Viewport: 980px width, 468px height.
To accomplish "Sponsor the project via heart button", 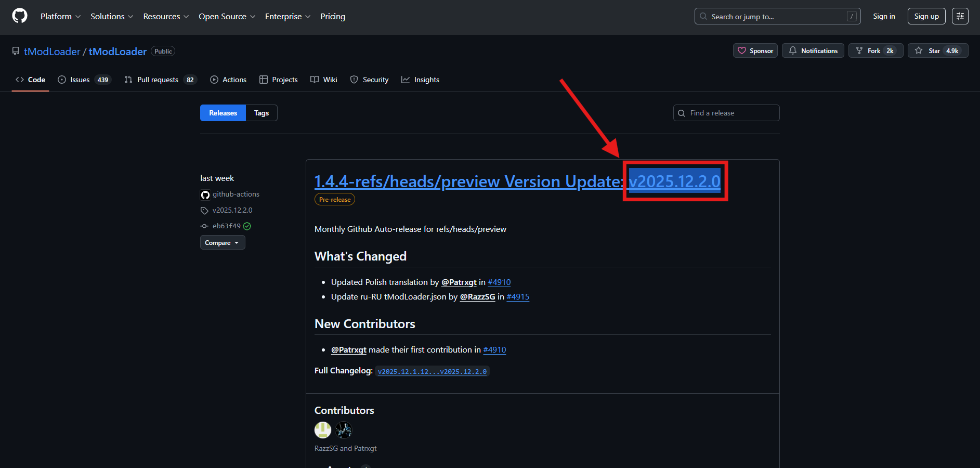I will coord(755,50).
